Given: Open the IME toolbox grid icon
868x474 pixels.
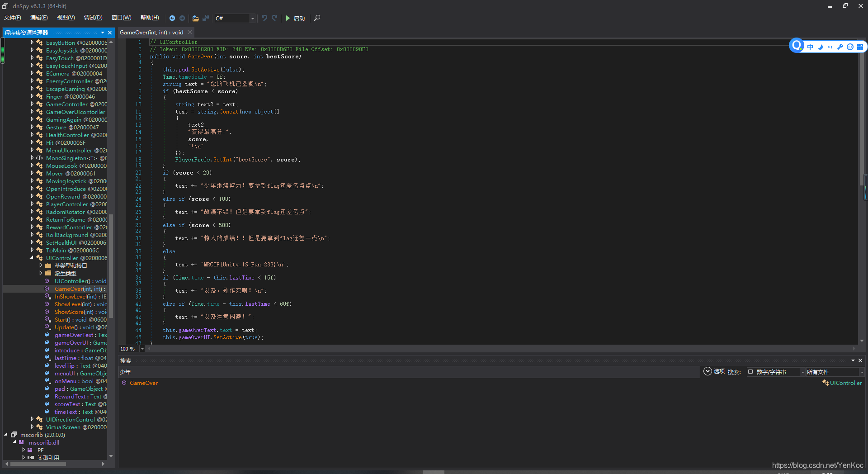Looking at the screenshot, I should (860, 47).
